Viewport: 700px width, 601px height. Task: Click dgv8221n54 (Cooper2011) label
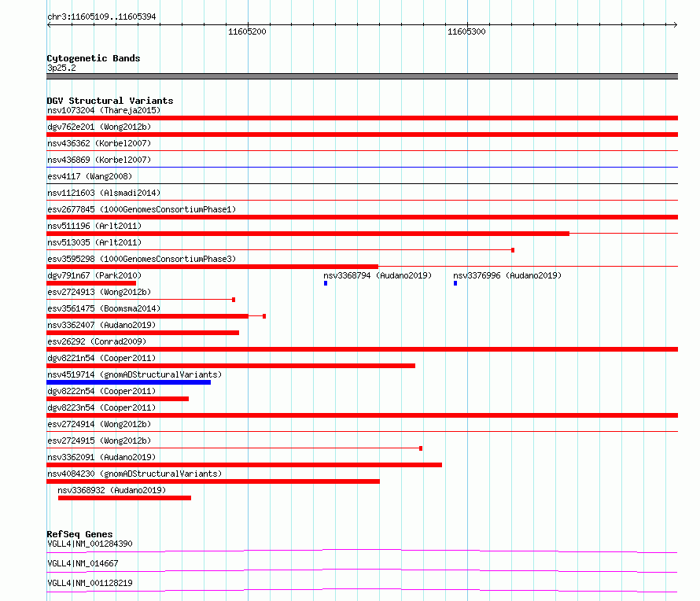pyautogui.click(x=101, y=358)
